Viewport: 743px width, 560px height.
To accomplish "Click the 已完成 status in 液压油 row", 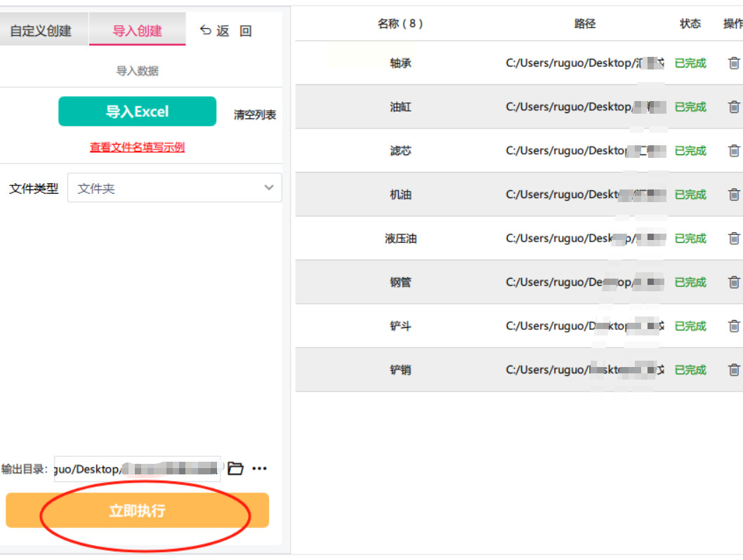I will pos(690,238).
